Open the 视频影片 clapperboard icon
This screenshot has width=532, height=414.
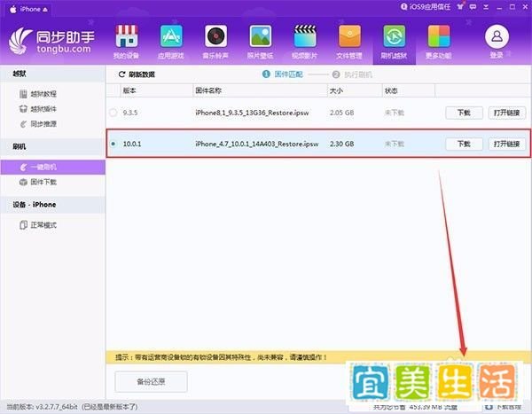[x=305, y=36]
